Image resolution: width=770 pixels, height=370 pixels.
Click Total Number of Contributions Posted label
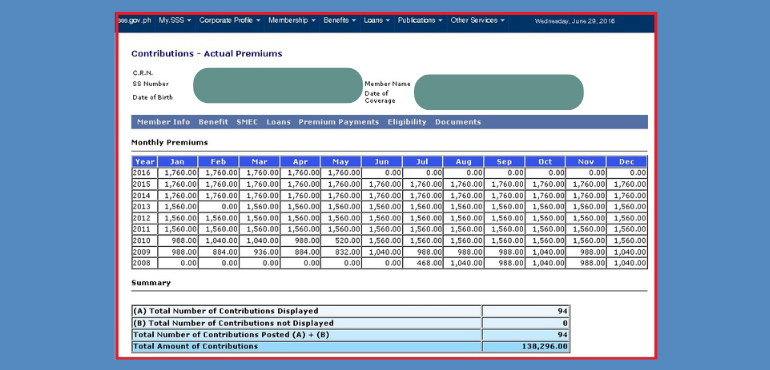[231, 335]
